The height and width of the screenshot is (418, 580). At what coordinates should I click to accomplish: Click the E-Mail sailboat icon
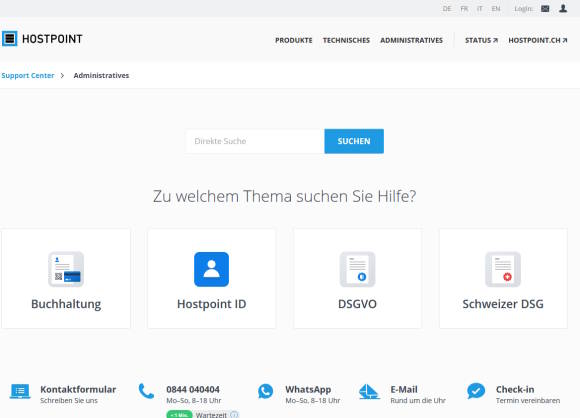point(369,391)
